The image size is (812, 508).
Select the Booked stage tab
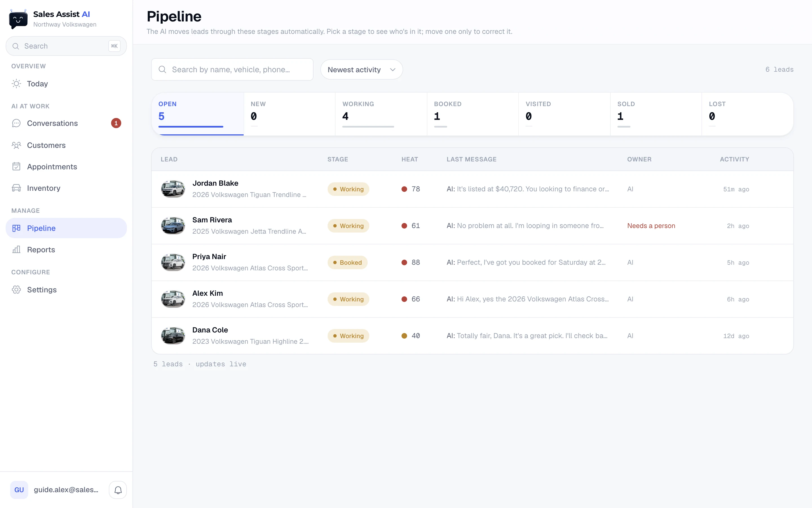[473, 114]
